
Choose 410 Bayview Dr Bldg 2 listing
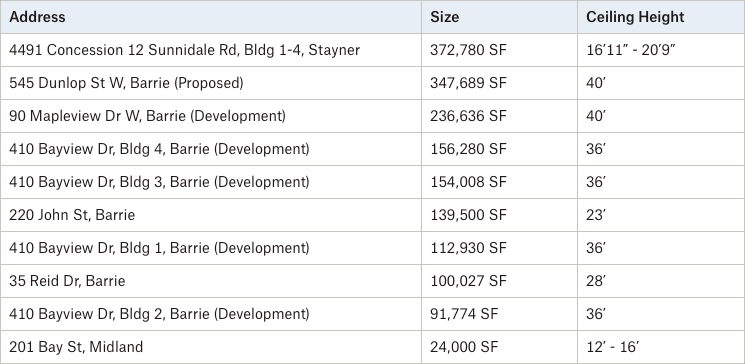(159, 314)
